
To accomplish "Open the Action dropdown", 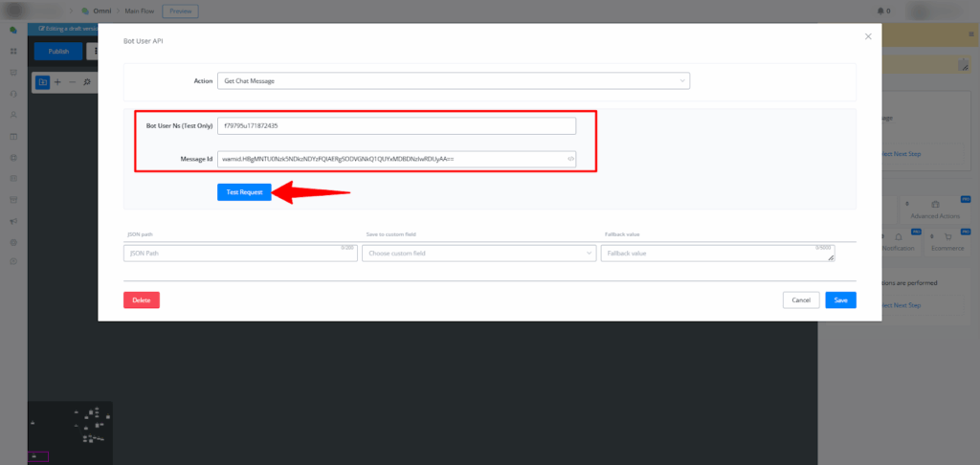I will click(454, 81).
